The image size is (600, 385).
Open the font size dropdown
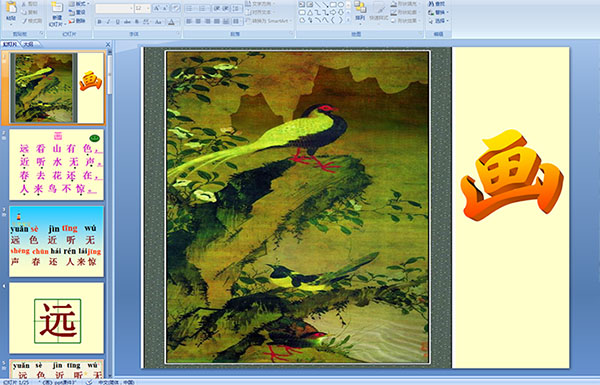[148, 8]
